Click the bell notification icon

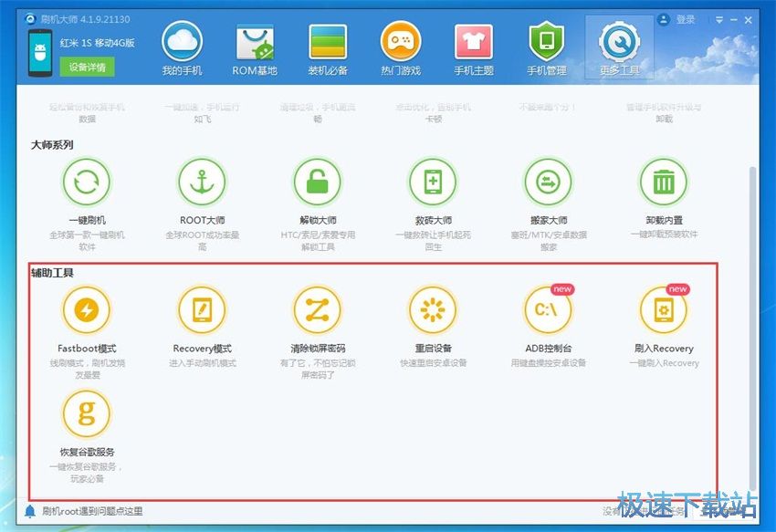[x=30, y=511]
